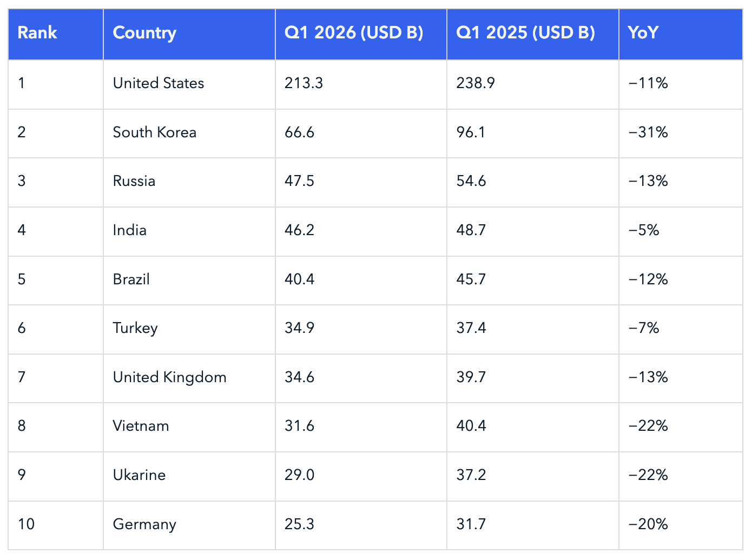Select the Brazil country cell
Image resolution: width=752 pixels, height=560 pixels.
pyautogui.click(x=189, y=281)
